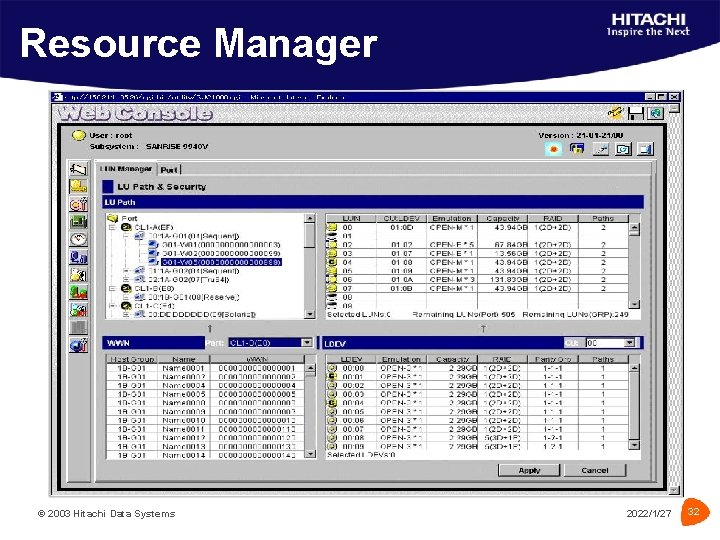Click the first sidebar icon above the yellow one
The image size is (720, 540).
pyautogui.click(x=78, y=169)
